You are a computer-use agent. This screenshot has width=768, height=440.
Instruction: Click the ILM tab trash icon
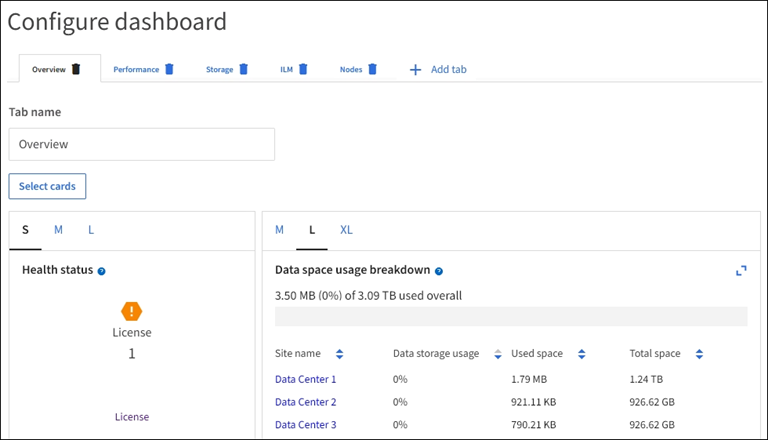(x=303, y=69)
